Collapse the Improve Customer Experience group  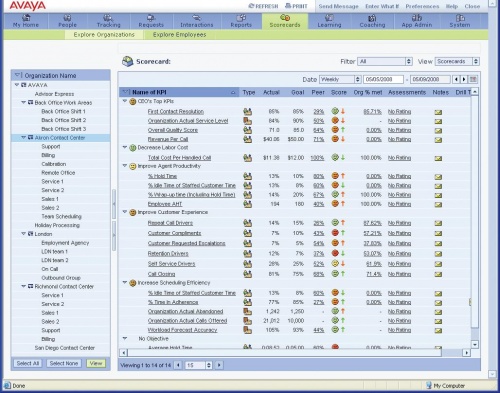click(125, 212)
